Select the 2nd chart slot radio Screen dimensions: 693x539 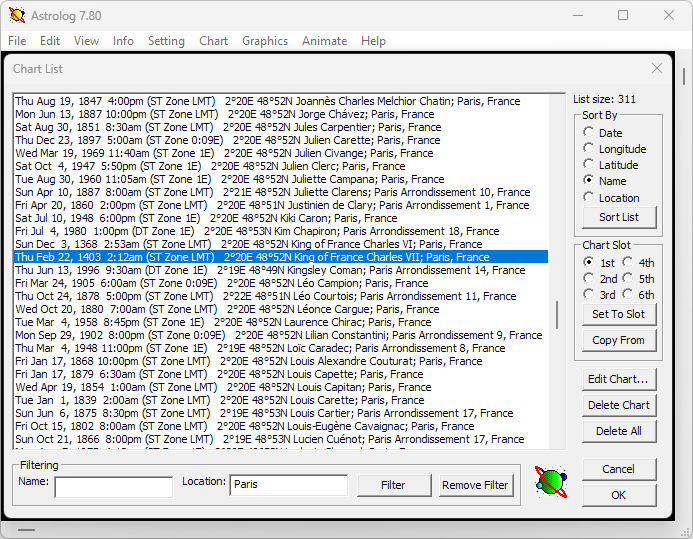click(x=589, y=279)
